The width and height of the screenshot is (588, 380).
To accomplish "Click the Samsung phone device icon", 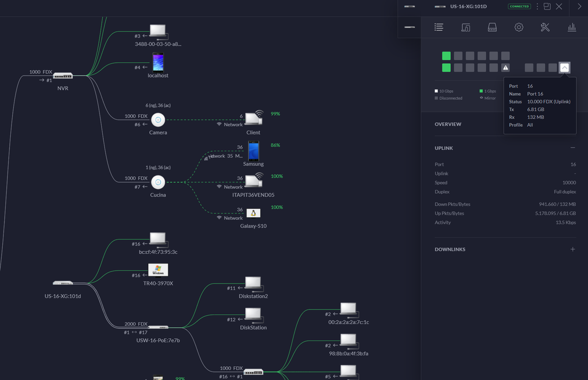I will [253, 151].
